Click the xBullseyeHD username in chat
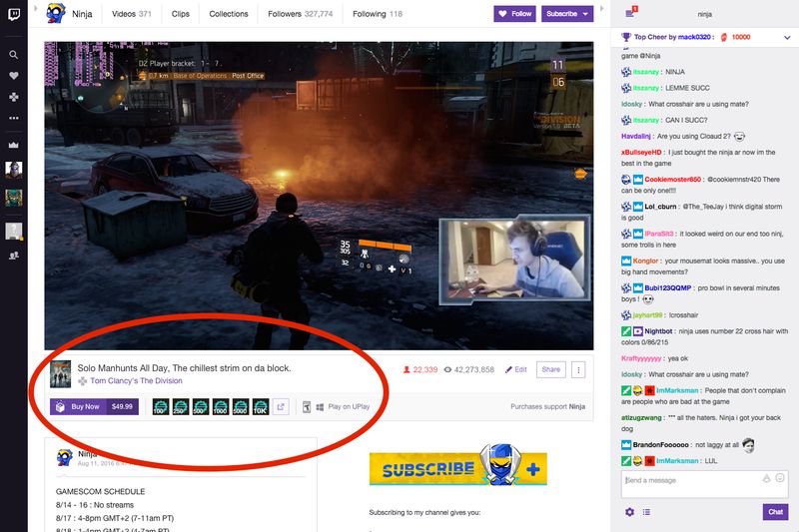This screenshot has width=799, height=532. (x=641, y=153)
